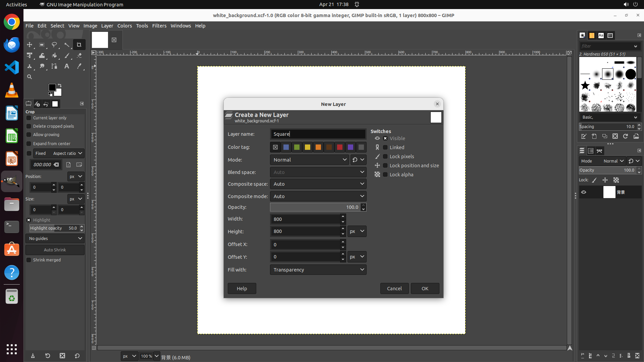Viewport: 644px width, 362px height.
Task: Click the refresh brushes icon
Action: [x=626, y=136]
